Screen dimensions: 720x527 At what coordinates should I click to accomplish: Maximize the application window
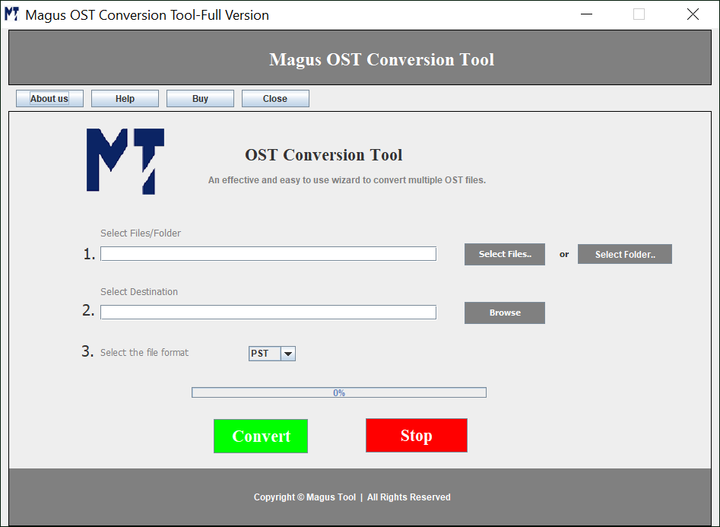coord(639,15)
